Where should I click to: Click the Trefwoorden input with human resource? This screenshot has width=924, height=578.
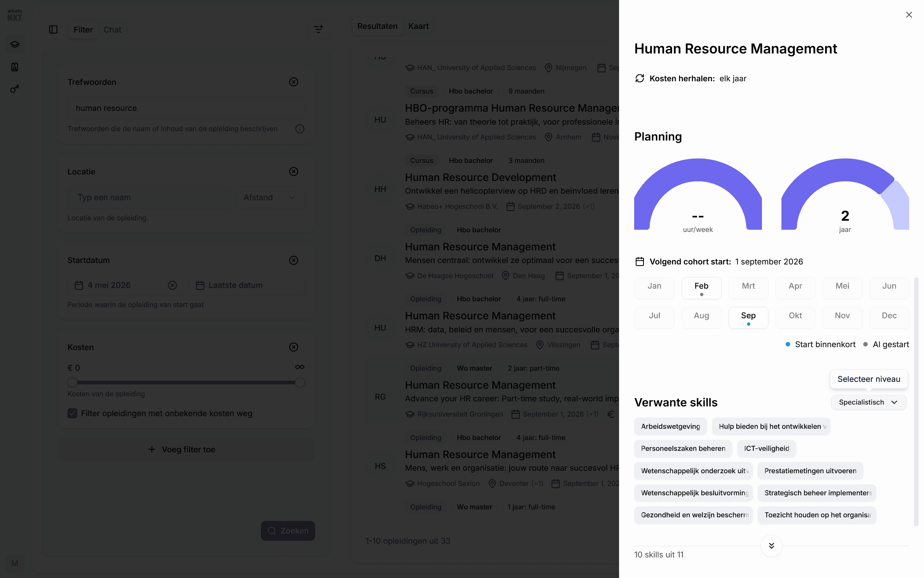tap(186, 108)
